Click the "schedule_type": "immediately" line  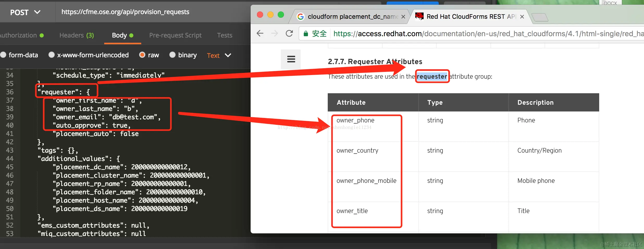coord(109,75)
